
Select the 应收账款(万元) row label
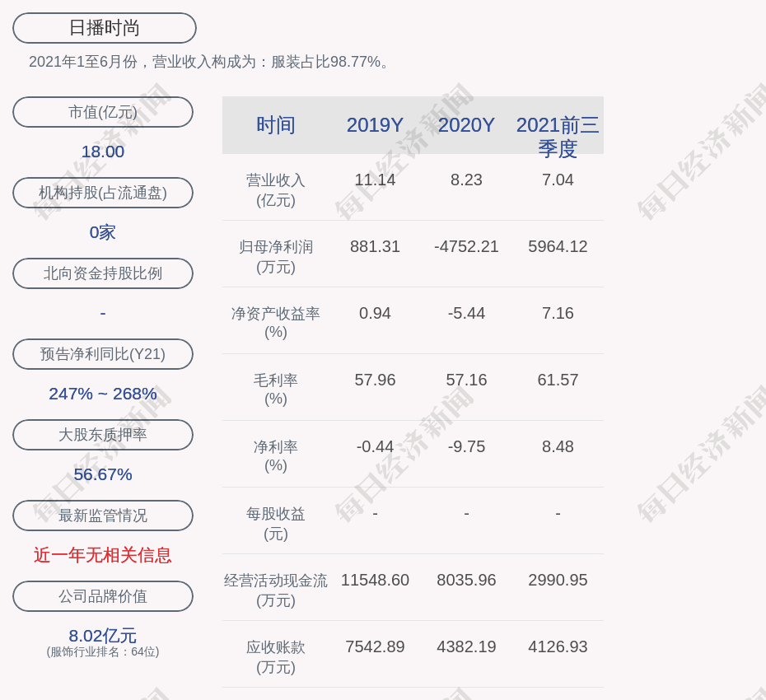276,656
